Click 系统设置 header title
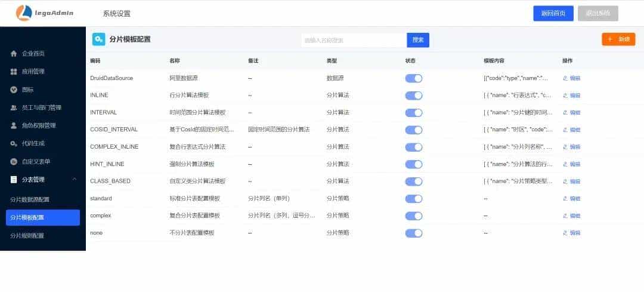 tap(117, 14)
